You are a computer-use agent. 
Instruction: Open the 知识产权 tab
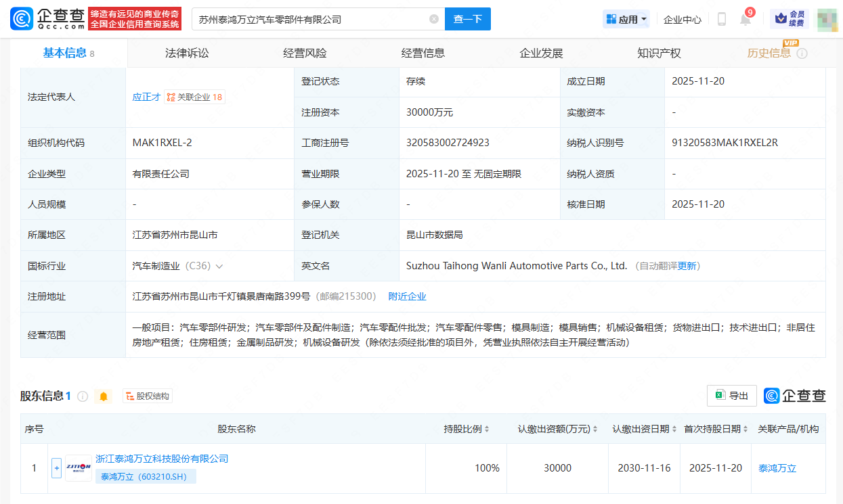click(x=660, y=52)
